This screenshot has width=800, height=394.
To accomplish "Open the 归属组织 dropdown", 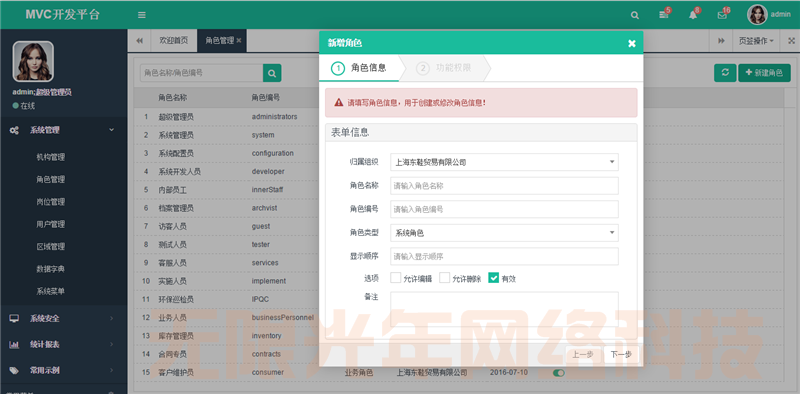I will click(504, 162).
